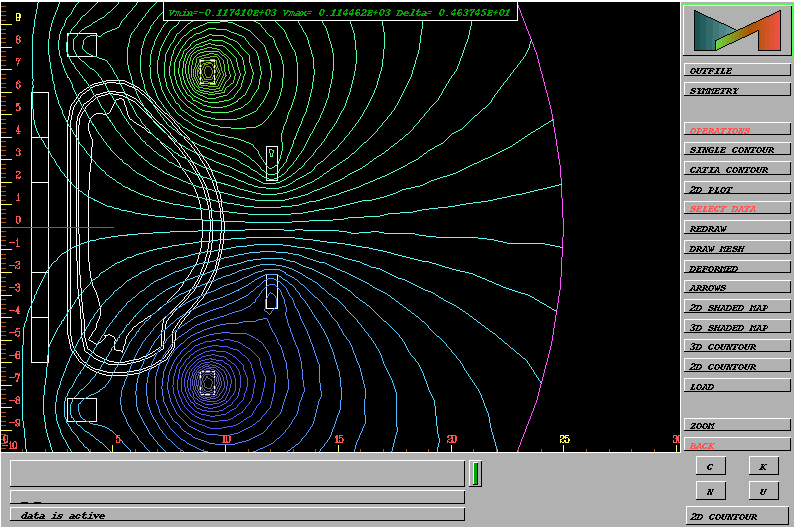Show the 2D SHADED MAP
Viewport: 795px width, 527px height.
pyautogui.click(x=737, y=307)
